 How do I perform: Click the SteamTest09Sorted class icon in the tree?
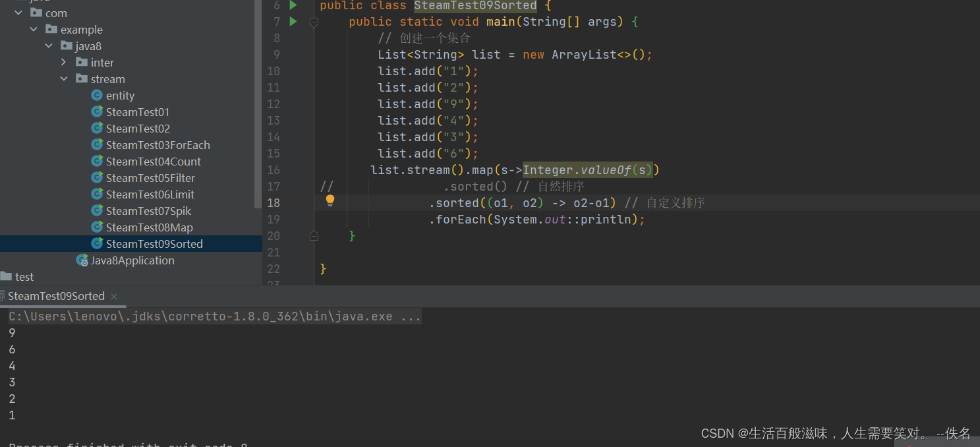coord(97,243)
